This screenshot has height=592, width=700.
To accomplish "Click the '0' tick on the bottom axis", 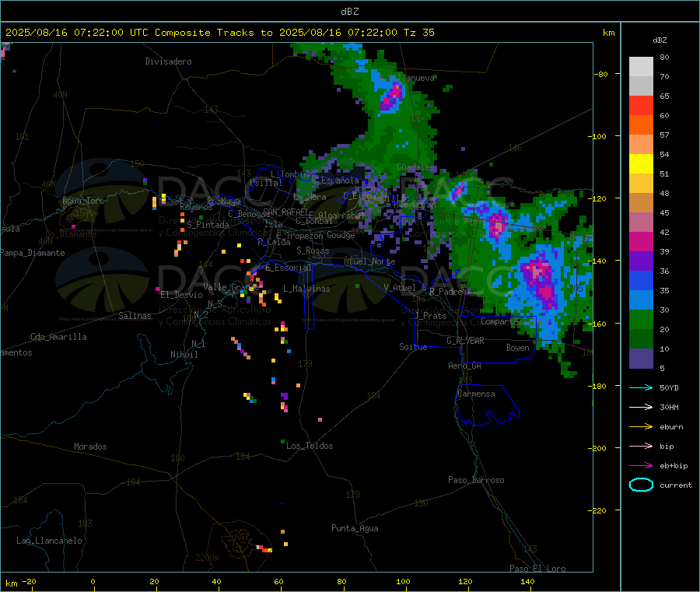I will pyautogui.click(x=93, y=581).
